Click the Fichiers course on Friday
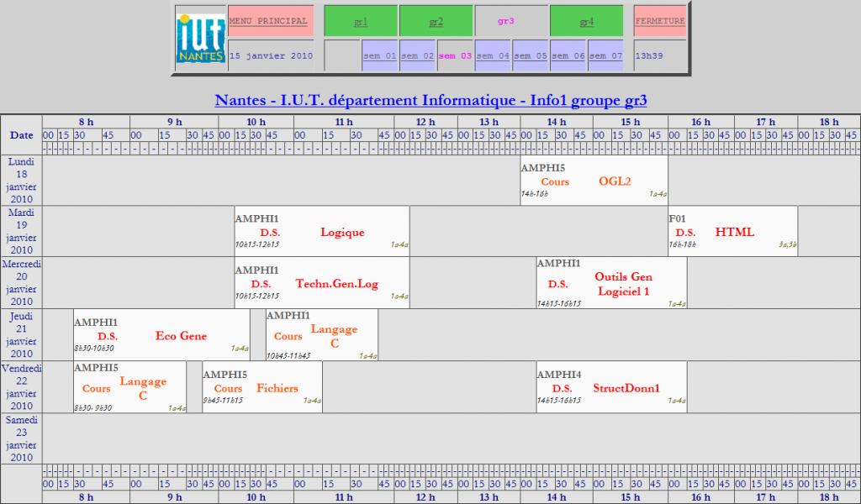The image size is (861, 504). click(x=262, y=386)
